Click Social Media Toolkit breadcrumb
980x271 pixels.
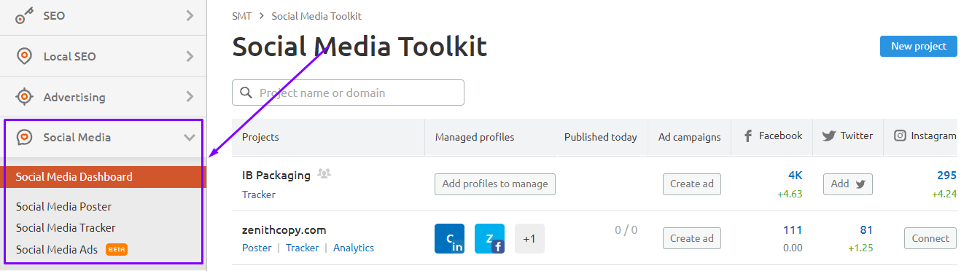(316, 16)
